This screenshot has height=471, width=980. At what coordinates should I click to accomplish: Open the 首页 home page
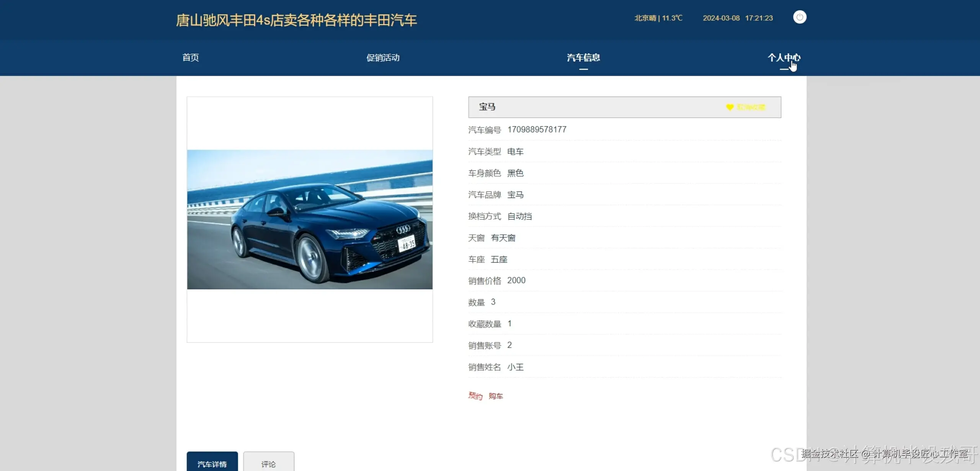point(190,58)
